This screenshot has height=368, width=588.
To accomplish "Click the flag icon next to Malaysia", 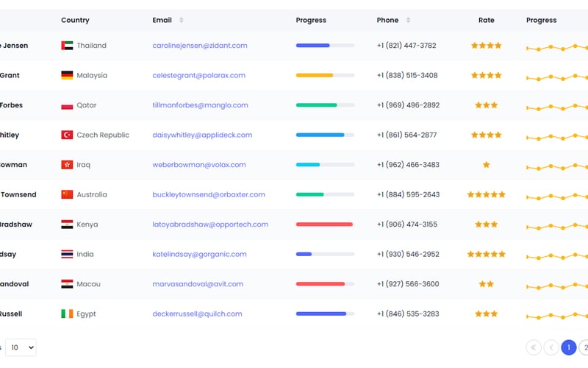I will click(67, 75).
